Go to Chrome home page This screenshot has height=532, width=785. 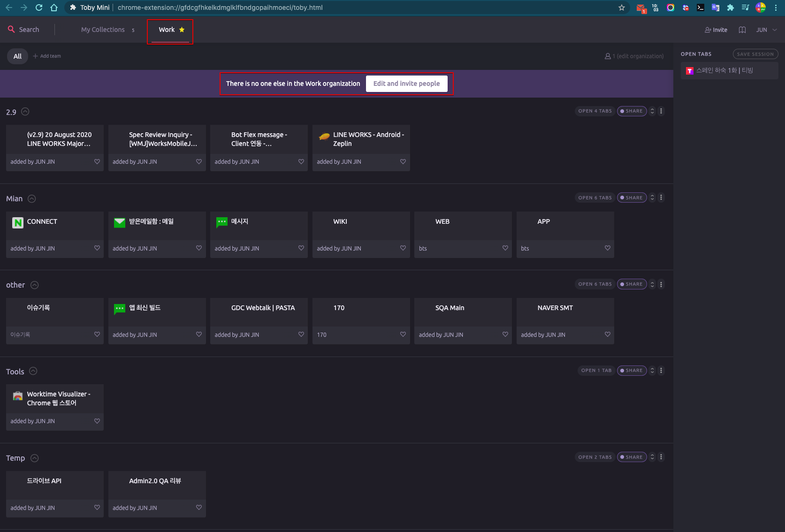[54, 8]
